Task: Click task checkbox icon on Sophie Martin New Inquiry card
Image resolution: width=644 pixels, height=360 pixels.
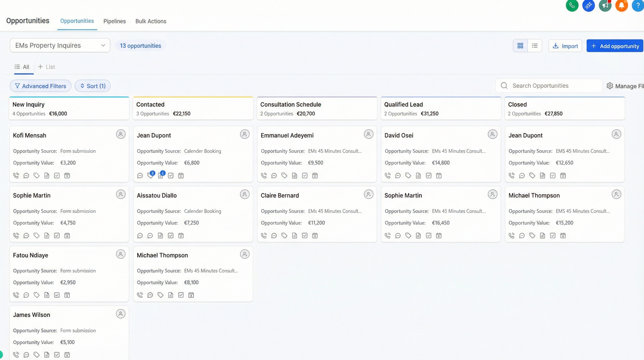Action: click(x=57, y=236)
